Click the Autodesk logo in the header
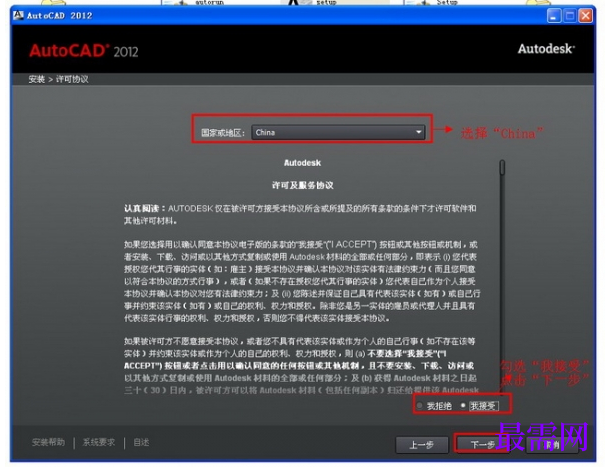 click(546, 49)
